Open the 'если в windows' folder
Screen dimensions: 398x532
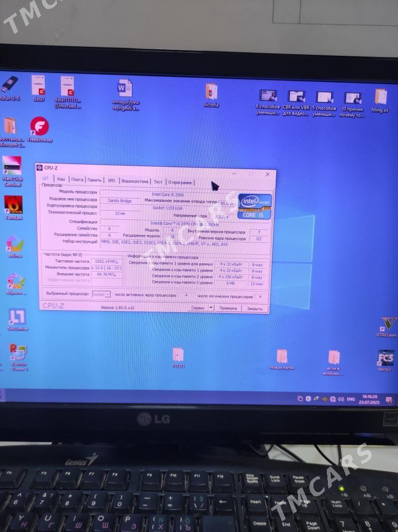(x=333, y=363)
